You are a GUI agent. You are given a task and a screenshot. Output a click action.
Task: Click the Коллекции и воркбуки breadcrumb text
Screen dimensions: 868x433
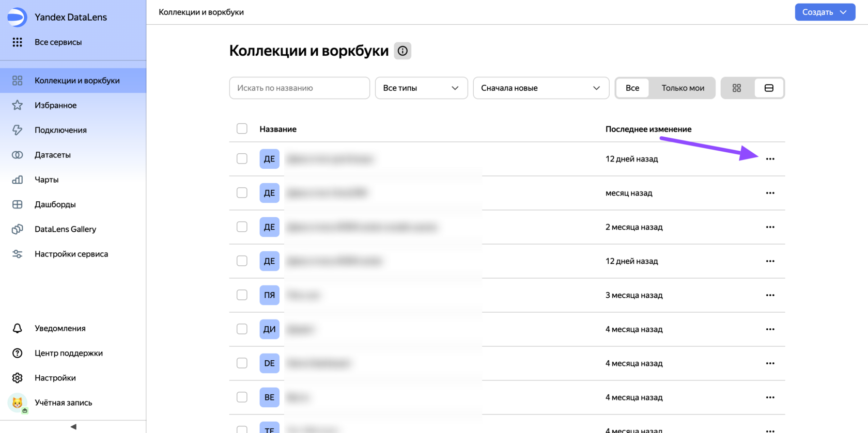201,12
